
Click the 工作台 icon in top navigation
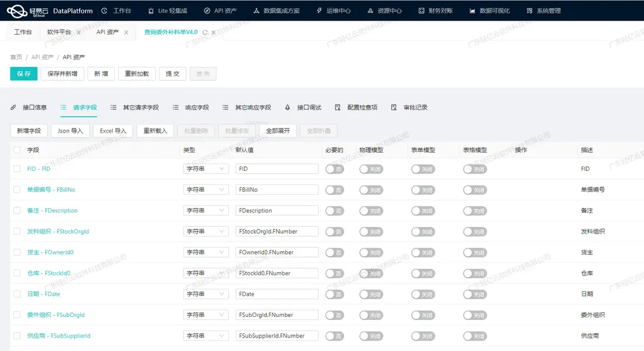(104, 11)
